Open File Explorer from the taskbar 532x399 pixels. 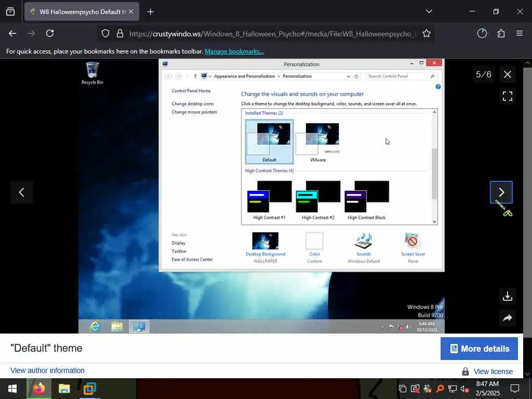coord(64,389)
